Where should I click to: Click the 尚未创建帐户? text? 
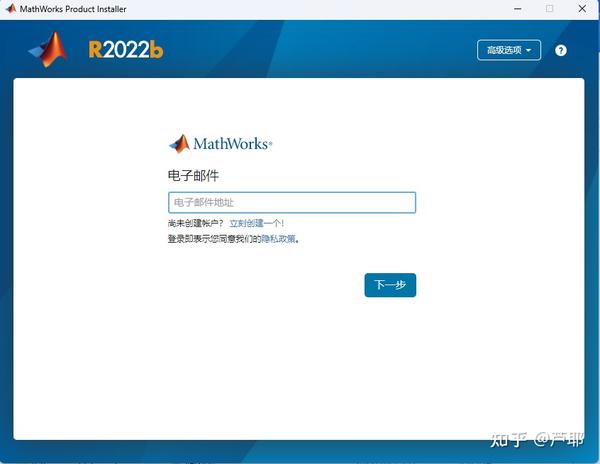point(196,223)
